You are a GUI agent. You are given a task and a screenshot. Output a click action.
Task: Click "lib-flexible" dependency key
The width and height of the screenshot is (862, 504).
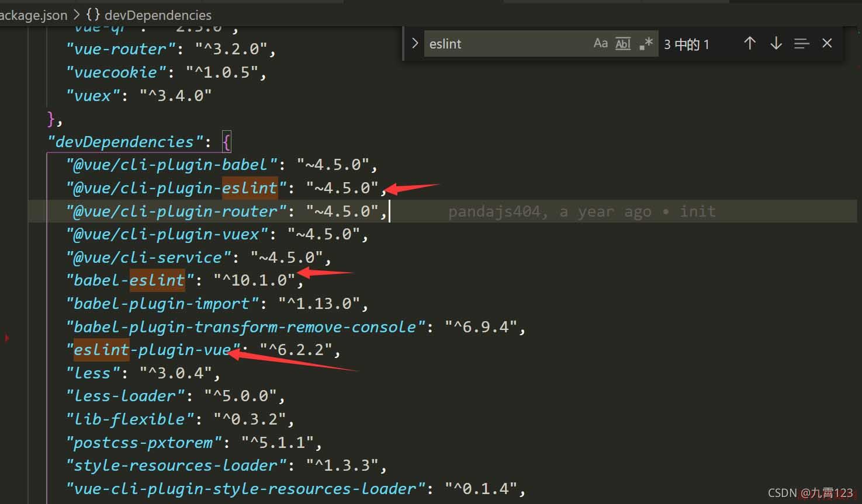click(x=134, y=419)
